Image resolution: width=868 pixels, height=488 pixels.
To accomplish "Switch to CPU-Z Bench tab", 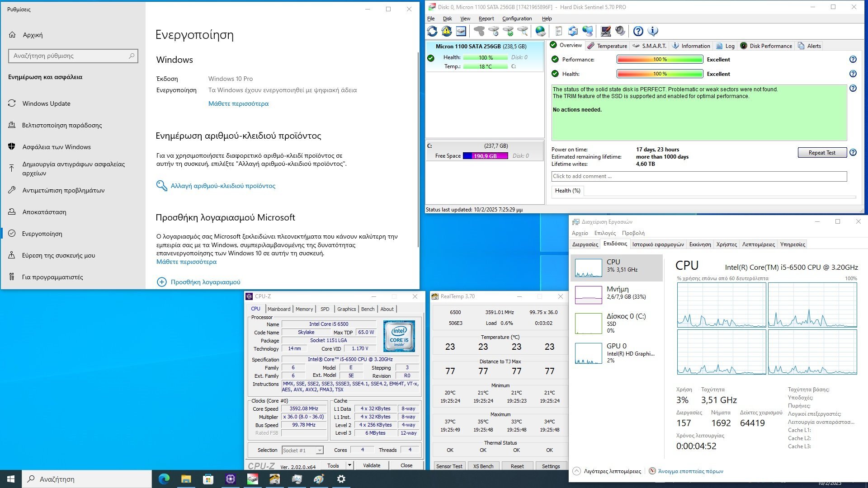I will point(368,309).
